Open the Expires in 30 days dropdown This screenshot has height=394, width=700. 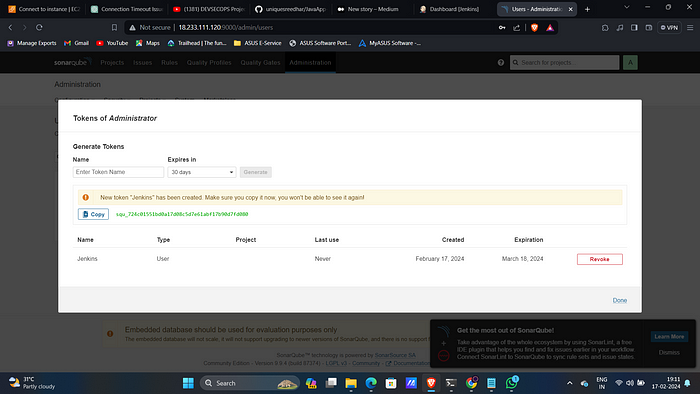(x=202, y=172)
